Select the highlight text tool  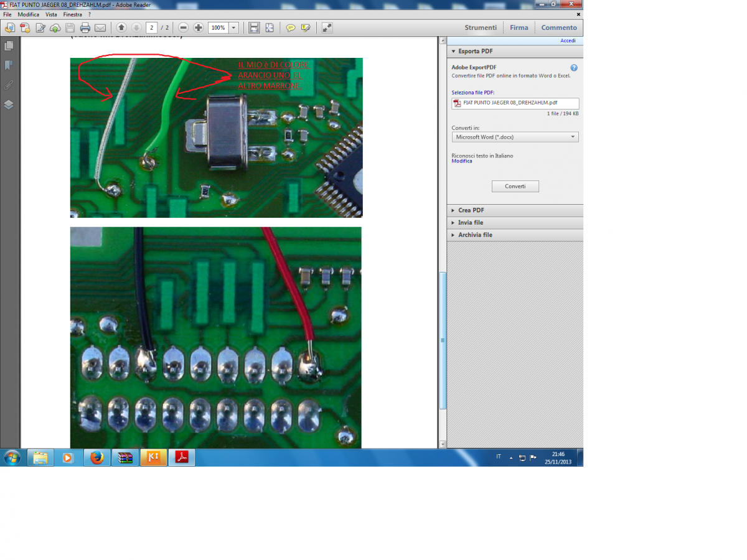click(x=306, y=27)
